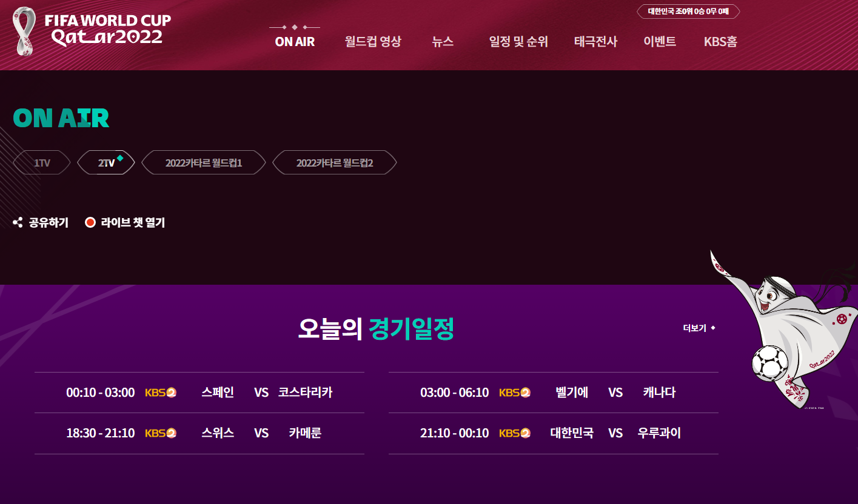
Task: Go to KBS홈
Action: (720, 42)
